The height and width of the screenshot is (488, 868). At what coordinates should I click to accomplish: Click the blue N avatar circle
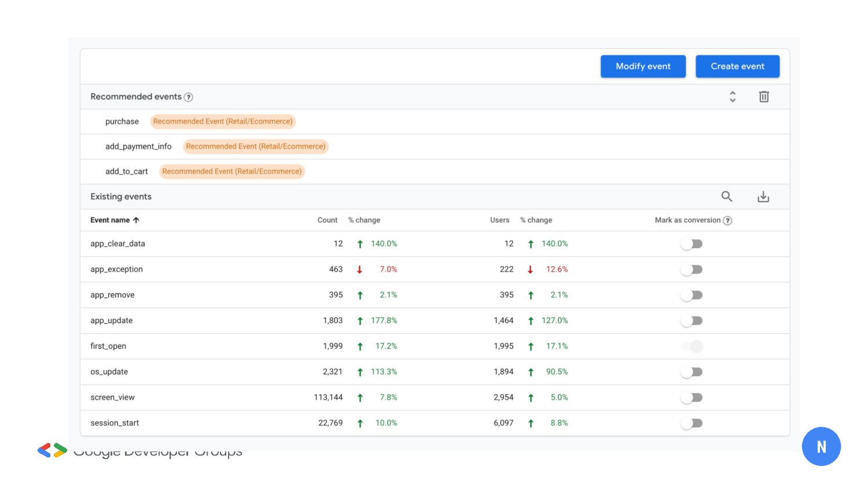coord(821,446)
